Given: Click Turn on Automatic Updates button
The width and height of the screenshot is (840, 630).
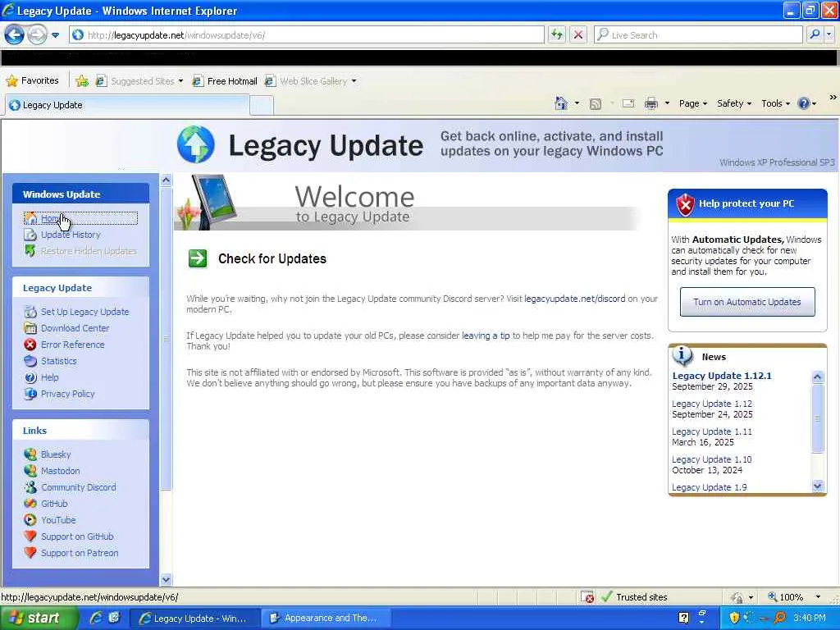Looking at the screenshot, I should 747,302.
